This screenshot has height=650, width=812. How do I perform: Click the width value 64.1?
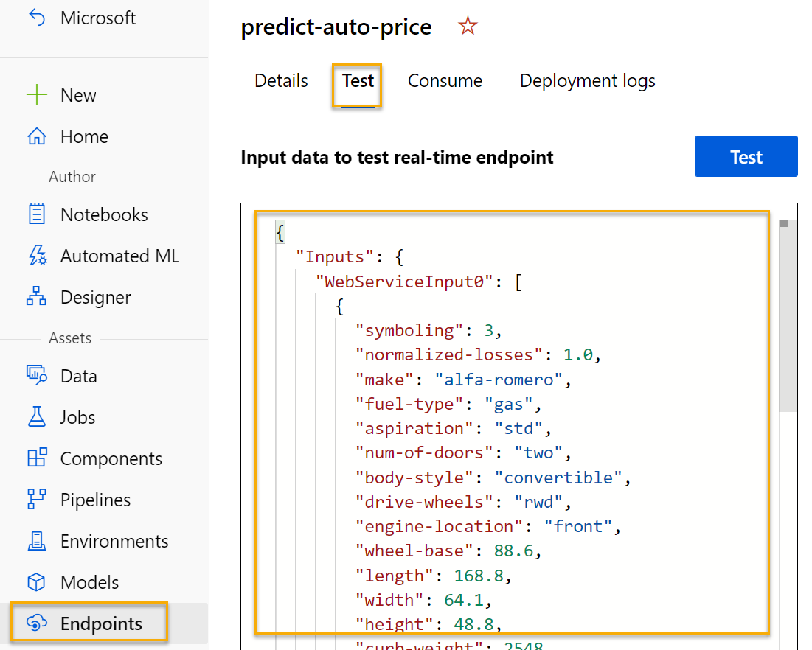tap(464, 600)
